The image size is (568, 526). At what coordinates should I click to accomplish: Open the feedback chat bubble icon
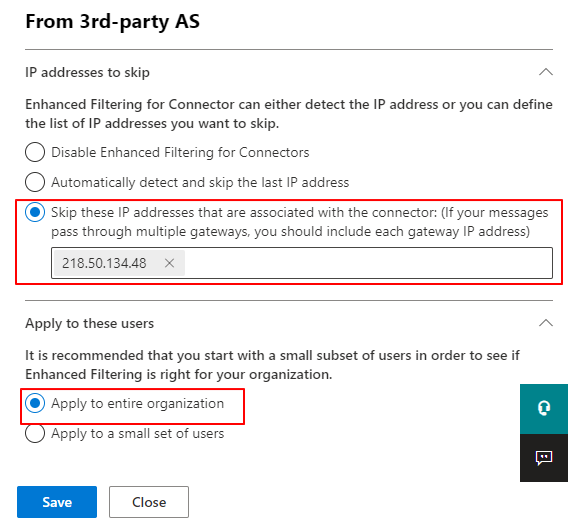coord(544,458)
